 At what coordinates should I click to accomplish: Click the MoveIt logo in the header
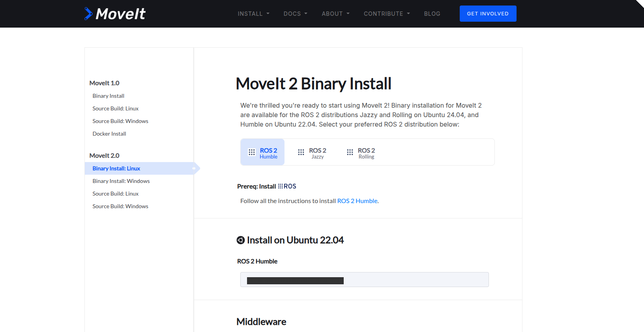tap(115, 14)
